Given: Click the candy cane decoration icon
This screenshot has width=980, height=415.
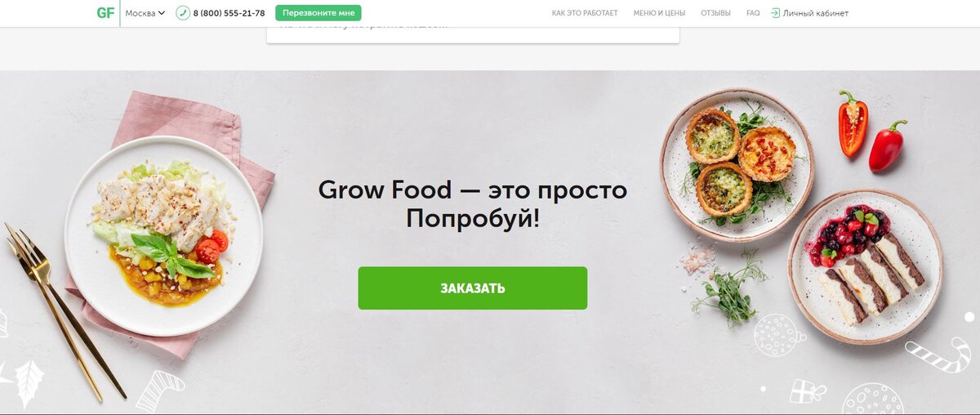Looking at the screenshot, I should (938, 356).
